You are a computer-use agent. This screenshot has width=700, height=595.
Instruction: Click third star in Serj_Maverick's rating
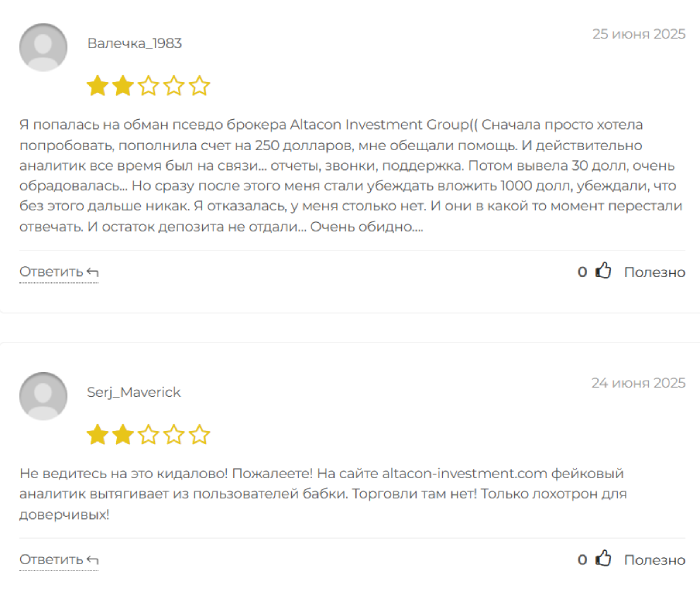[149, 435]
